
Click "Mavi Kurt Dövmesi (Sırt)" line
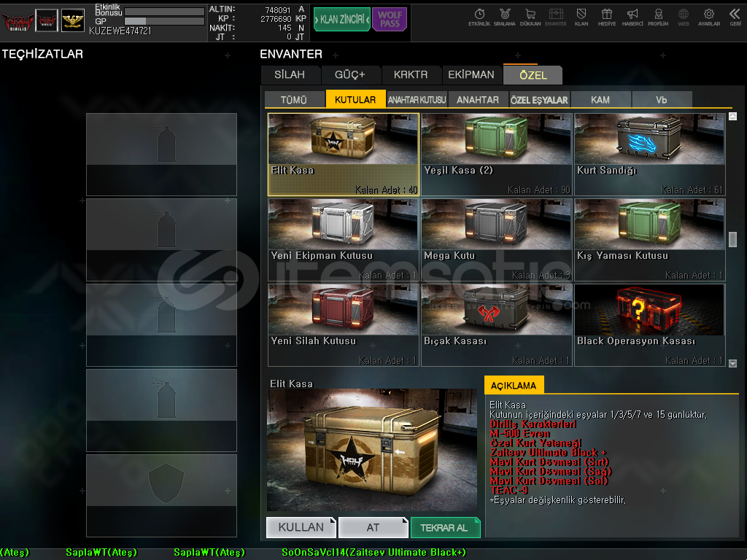[549, 462]
